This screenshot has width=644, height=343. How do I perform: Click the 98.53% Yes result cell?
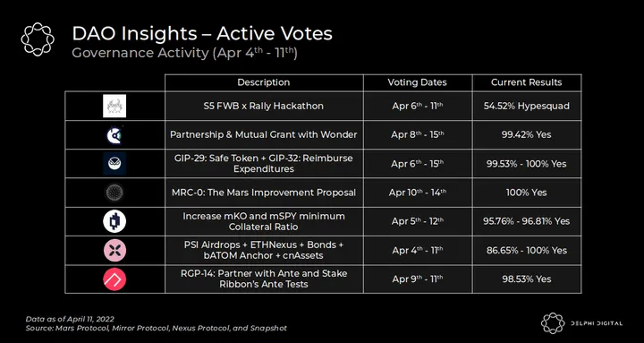527,279
